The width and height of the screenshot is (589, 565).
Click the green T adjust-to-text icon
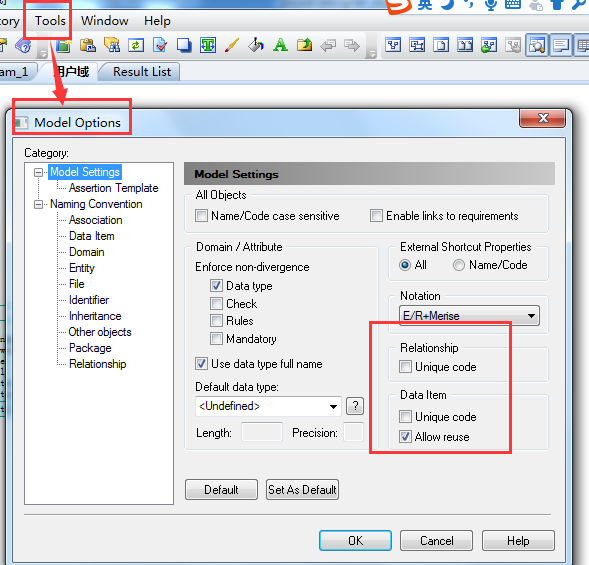coord(208,45)
